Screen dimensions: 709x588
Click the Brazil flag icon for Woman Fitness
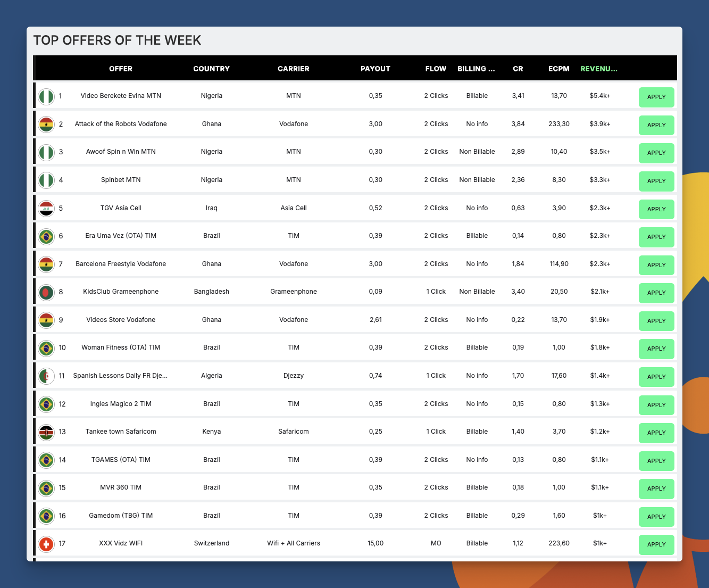(47, 348)
